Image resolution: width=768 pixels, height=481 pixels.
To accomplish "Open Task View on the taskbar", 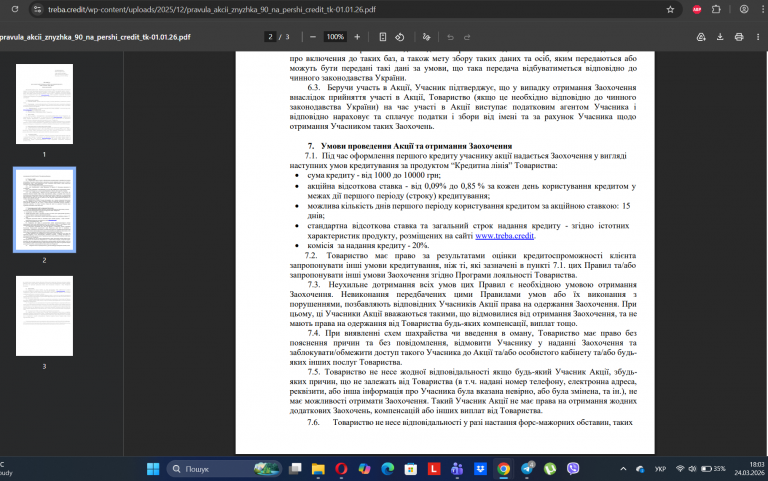I will click(x=295, y=469).
